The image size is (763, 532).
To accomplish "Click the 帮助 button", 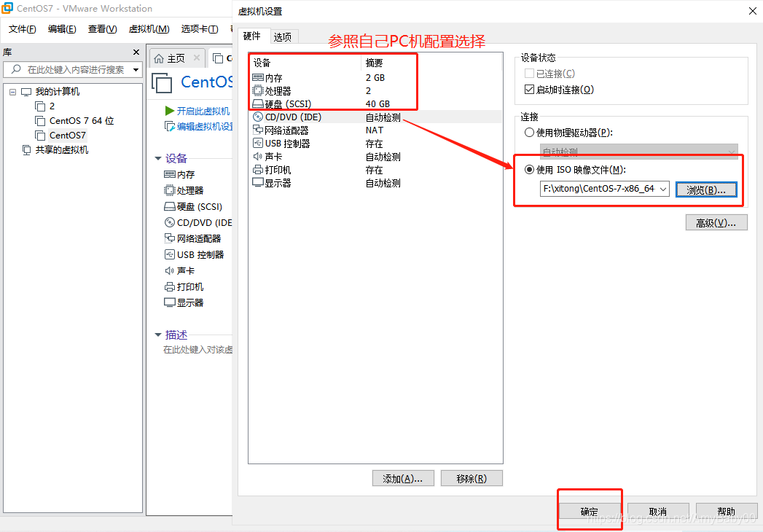I will pos(727,512).
